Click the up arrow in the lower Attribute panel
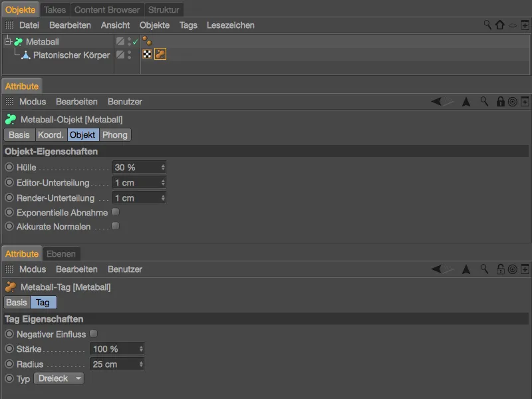Viewport: 532px width, 399px height. [x=466, y=269]
